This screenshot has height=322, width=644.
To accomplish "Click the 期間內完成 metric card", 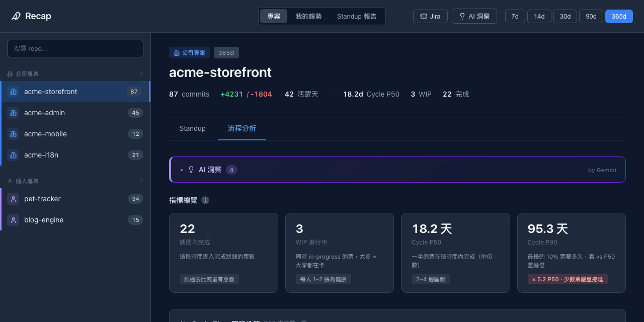I will (223, 253).
